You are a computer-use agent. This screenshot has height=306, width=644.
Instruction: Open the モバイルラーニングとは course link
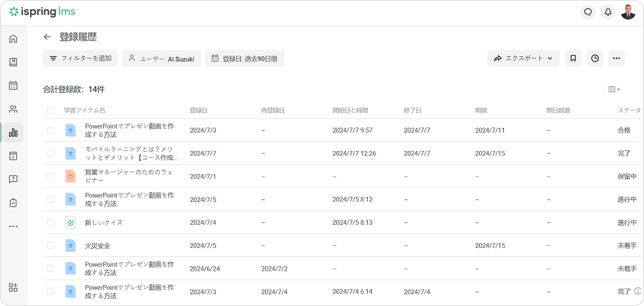point(130,154)
